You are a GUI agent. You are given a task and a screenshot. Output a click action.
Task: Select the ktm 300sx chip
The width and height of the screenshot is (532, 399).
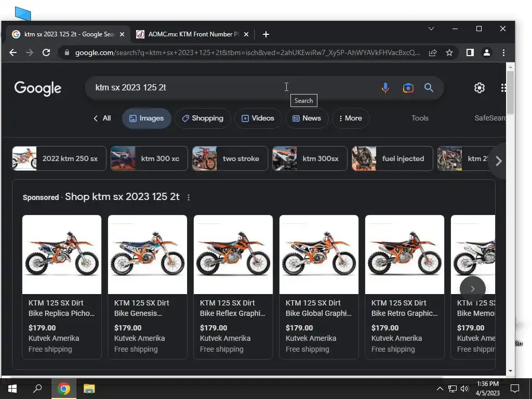(310, 158)
